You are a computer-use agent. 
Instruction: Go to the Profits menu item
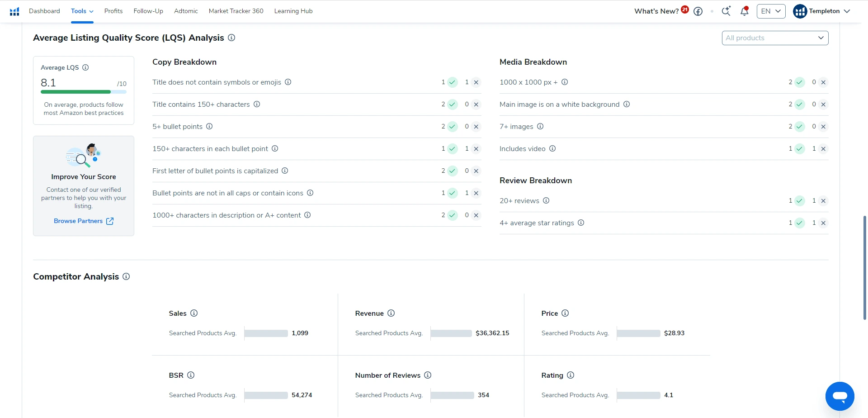(x=113, y=11)
